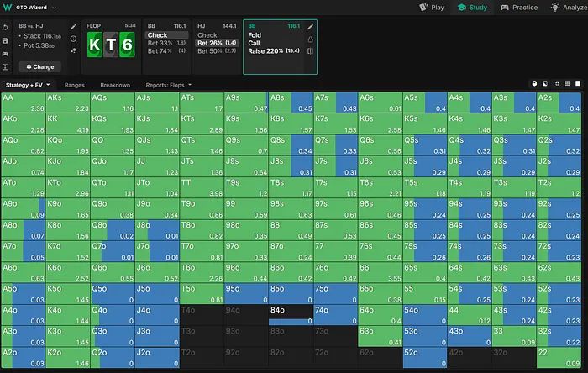The width and height of the screenshot is (588, 373).
Task: Open the Reports: Flops dropdown
Action: tap(167, 85)
